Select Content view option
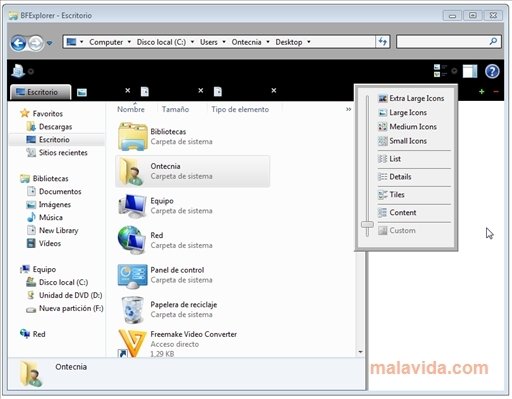 (397, 213)
